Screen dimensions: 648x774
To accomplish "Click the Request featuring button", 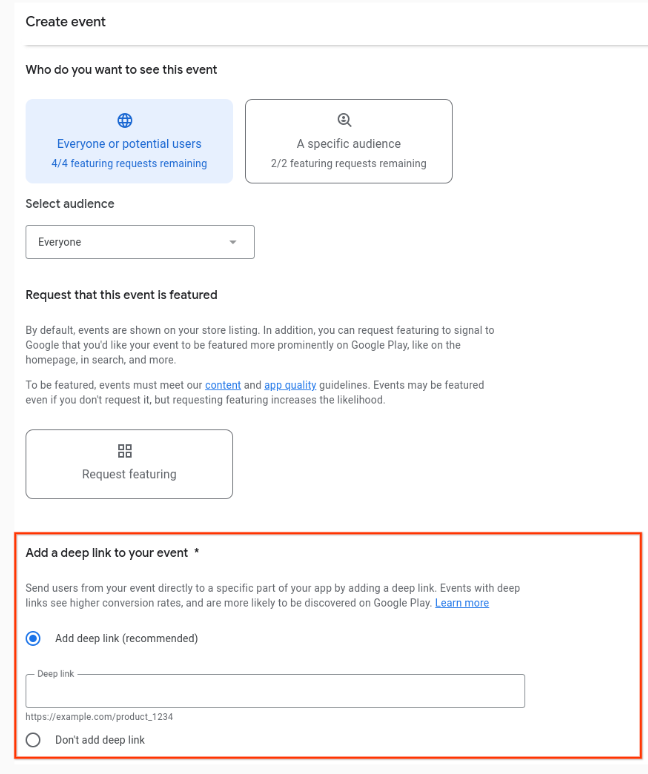I will coord(129,464).
